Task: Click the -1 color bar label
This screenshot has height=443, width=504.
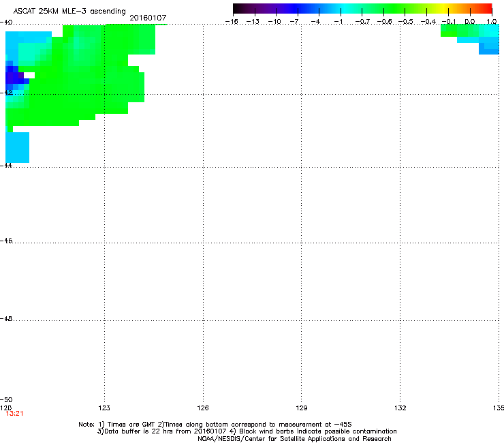Action: [338, 22]
